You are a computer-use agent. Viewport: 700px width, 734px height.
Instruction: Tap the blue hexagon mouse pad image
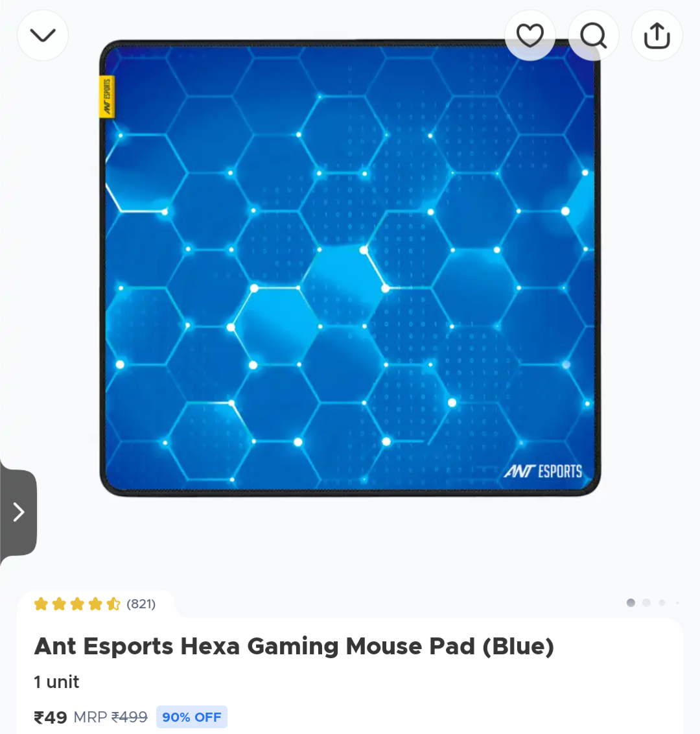(350, 268)
